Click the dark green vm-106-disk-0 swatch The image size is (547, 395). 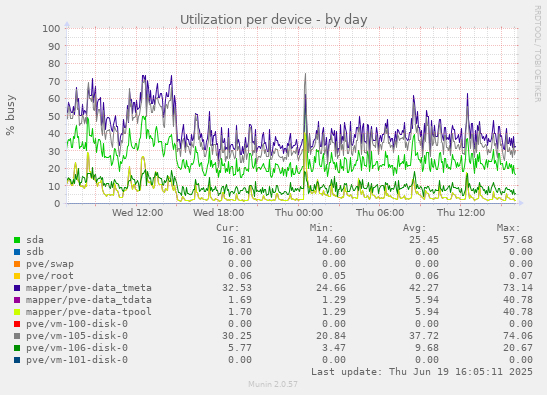point(17,348)
